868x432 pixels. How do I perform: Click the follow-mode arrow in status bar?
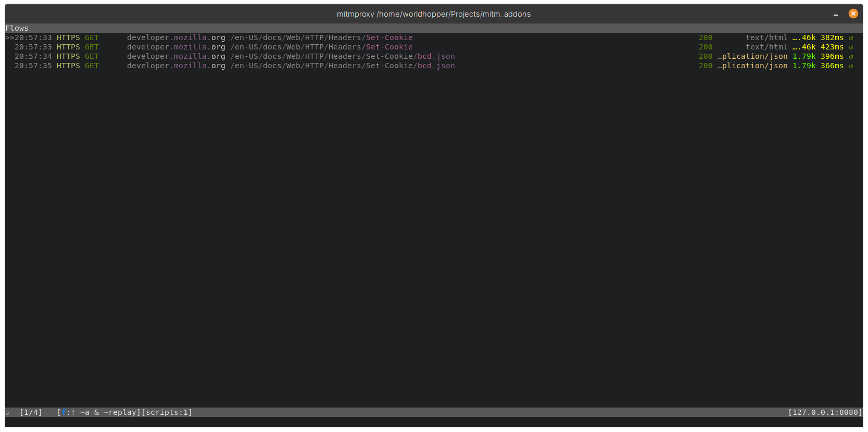tap(7, 413)
